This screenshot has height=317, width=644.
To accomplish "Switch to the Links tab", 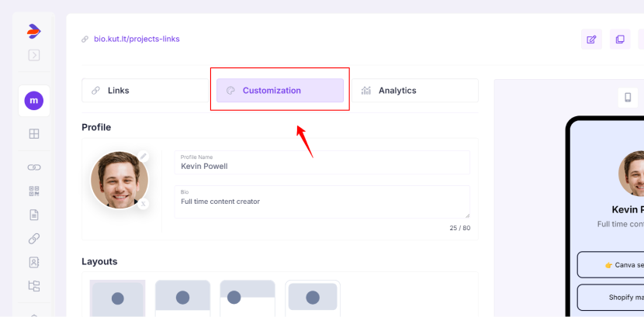I will tap(145, 91).
